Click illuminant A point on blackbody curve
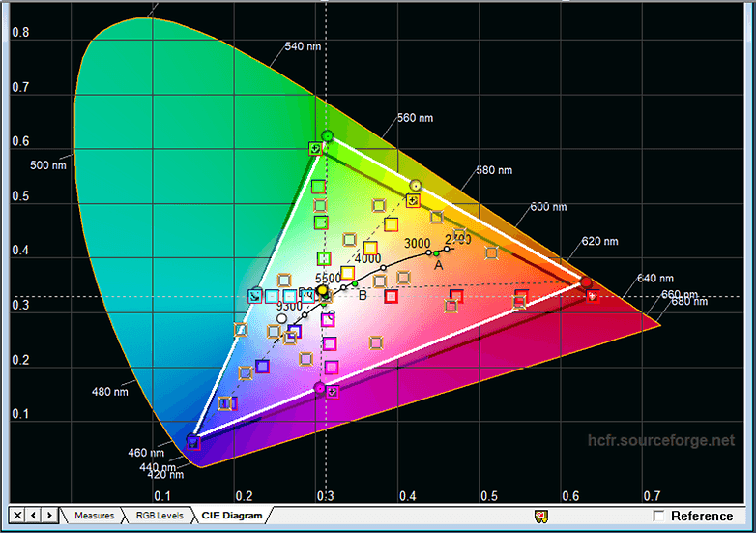 (x=436, y=252)
